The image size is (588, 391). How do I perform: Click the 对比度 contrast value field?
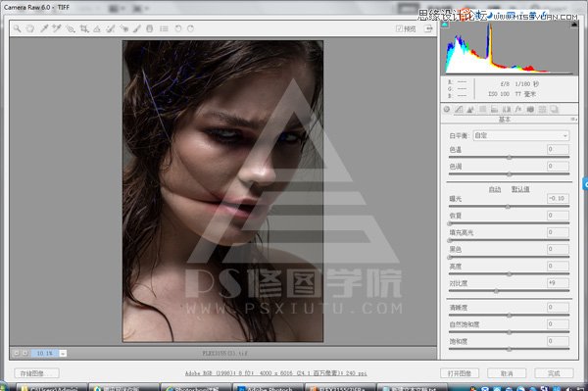[x=558, y=283]
